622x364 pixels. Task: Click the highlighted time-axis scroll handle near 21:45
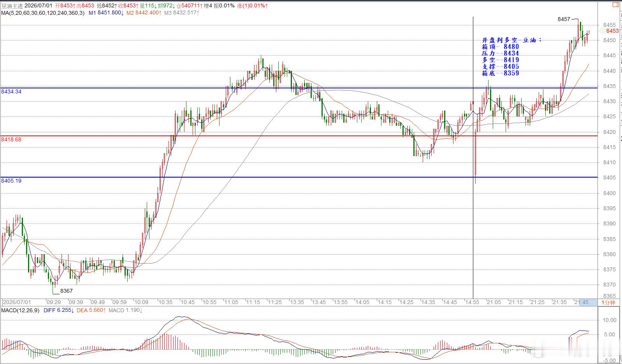587,302
